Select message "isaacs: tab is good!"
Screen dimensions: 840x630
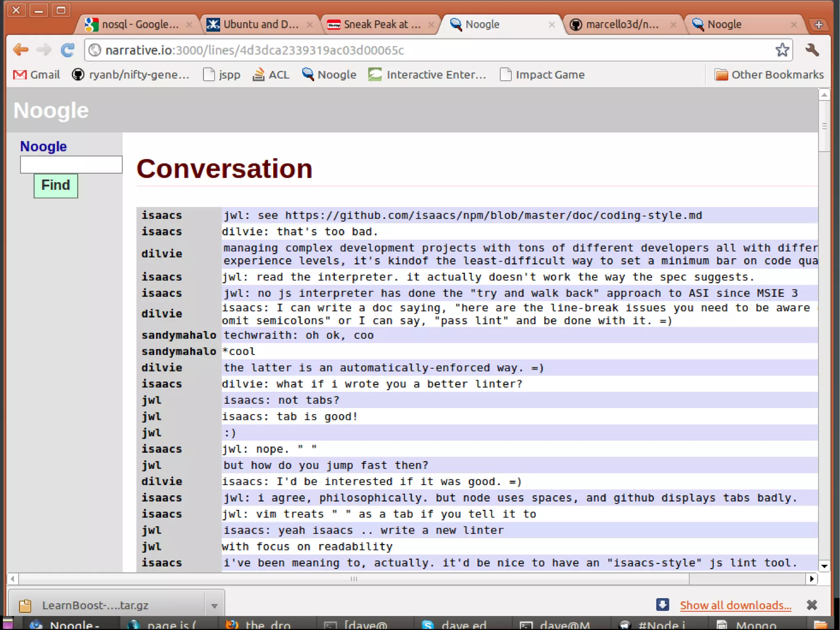pyautogui.click(x=290, y=417)
